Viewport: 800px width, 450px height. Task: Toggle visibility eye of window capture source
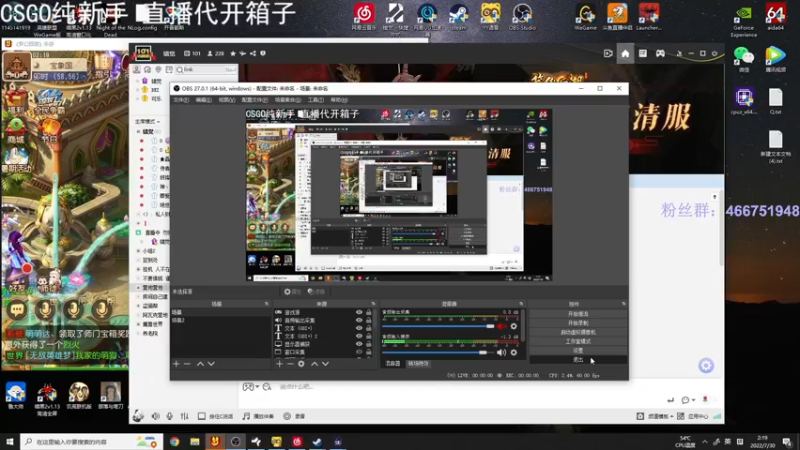click(x=359, y=352)
